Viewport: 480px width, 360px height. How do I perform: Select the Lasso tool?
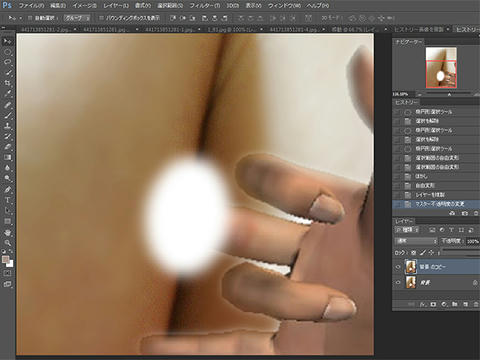7,62
